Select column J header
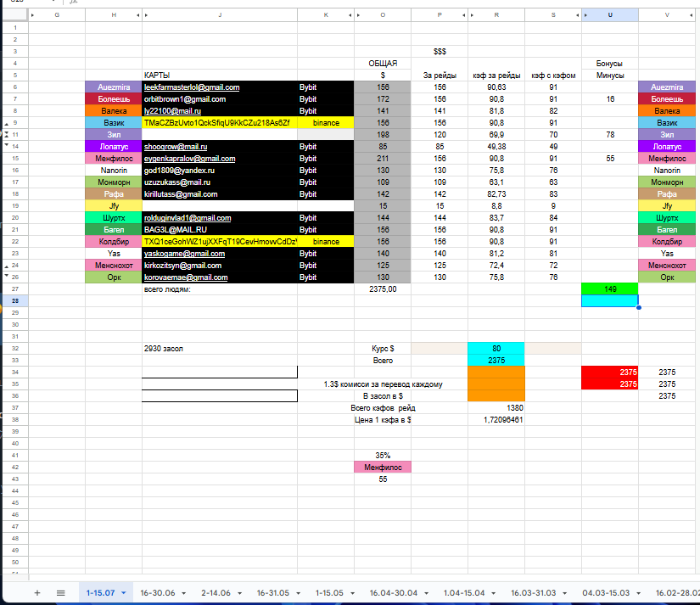Screen dimensions: 700x605 click(x=220, y=15)
